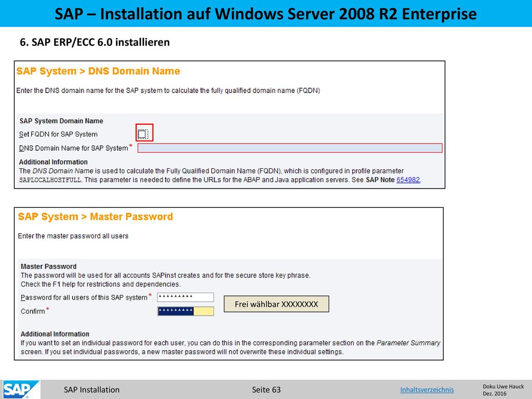Click the 'Seite 63' page number
Image resolution: width=532 pixels, height=399 pixels.
pos(267,390)
